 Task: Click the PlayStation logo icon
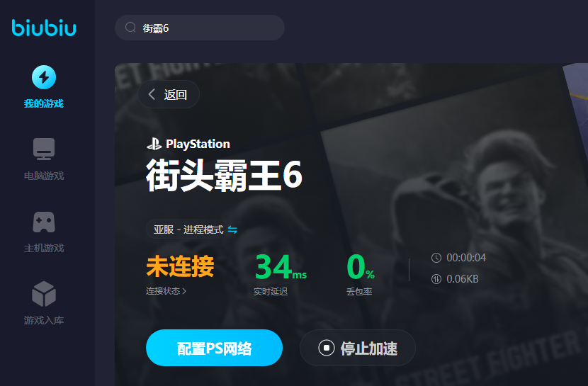[154, 144]
